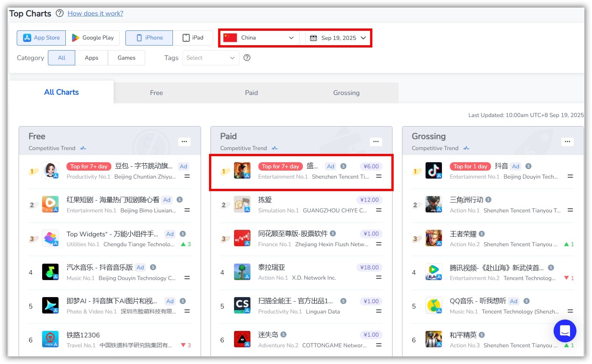Open the 豆包 app icon in Free

[50, 171]
